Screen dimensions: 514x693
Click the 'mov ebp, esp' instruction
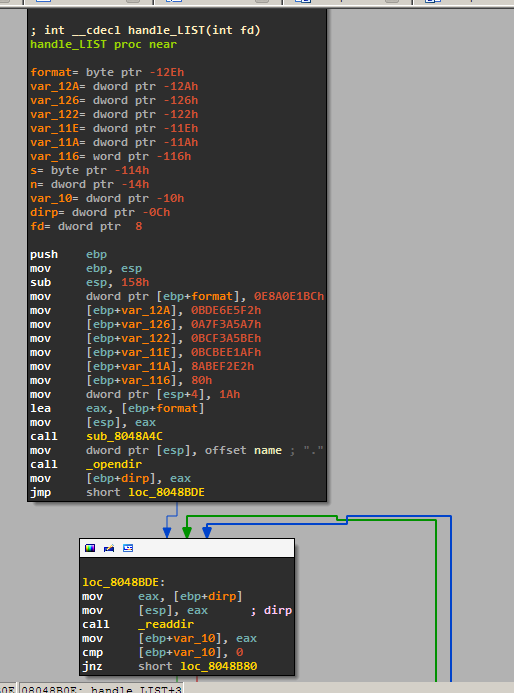pos(86,269)
